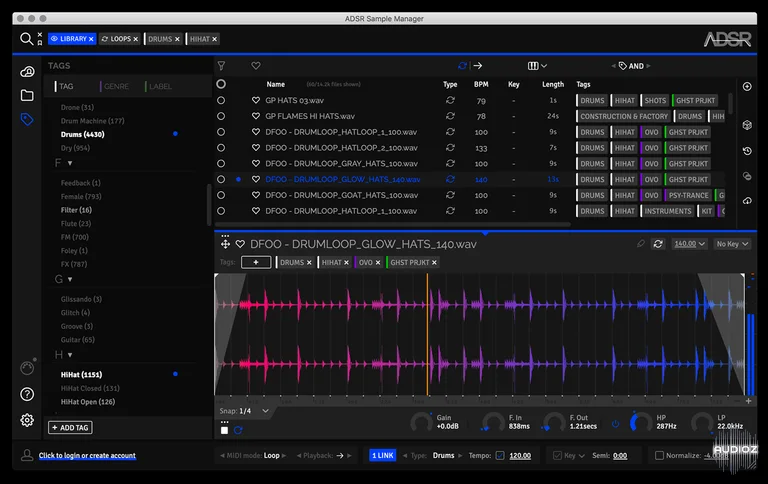Click the orange playhead in waveform

427,335
